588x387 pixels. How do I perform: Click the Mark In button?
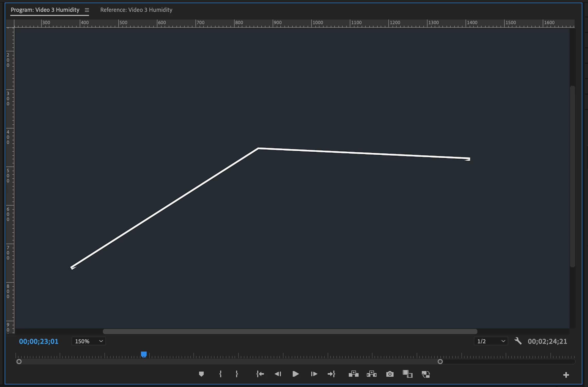tap(220, 374)
